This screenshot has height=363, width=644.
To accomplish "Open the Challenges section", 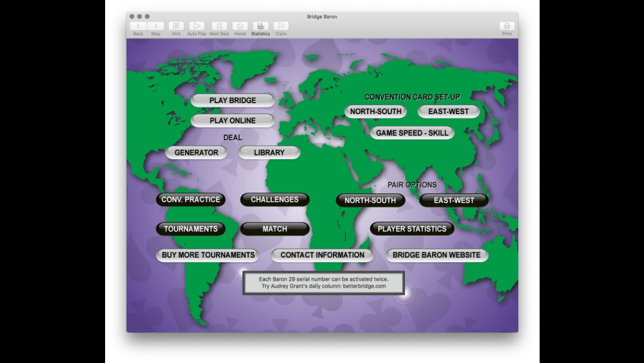I will pyautogui.click(x=275, y=199).
